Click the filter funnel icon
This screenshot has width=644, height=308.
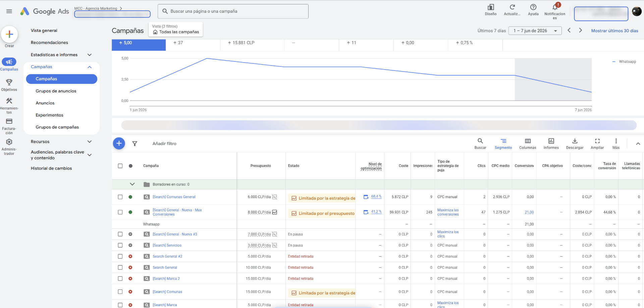(x=135, y=144)
